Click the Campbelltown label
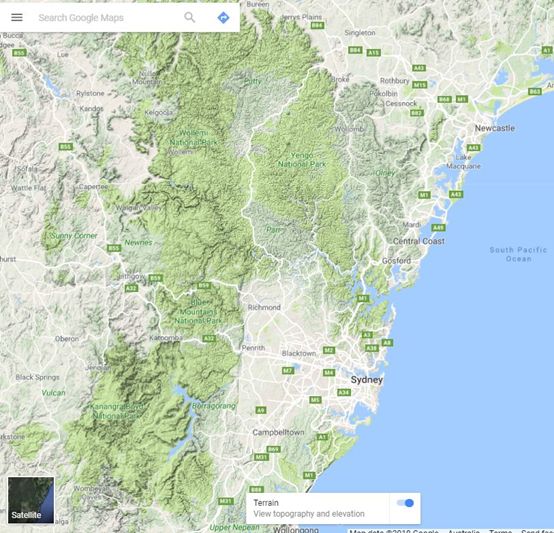The height and width of the screenshot is (533, 554). coord(278,432)
